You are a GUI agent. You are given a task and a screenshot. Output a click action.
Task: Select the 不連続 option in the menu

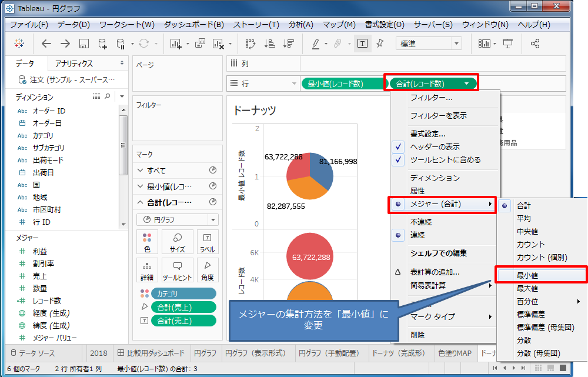point(422,222)
